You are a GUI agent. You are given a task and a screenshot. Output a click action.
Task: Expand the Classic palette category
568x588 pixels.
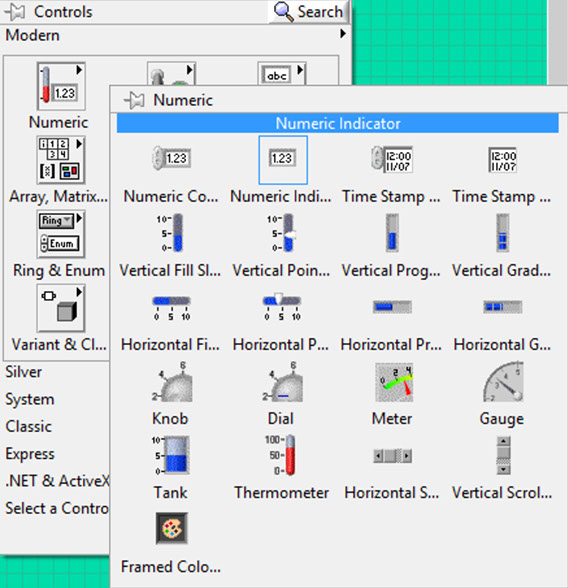point(28,426)
